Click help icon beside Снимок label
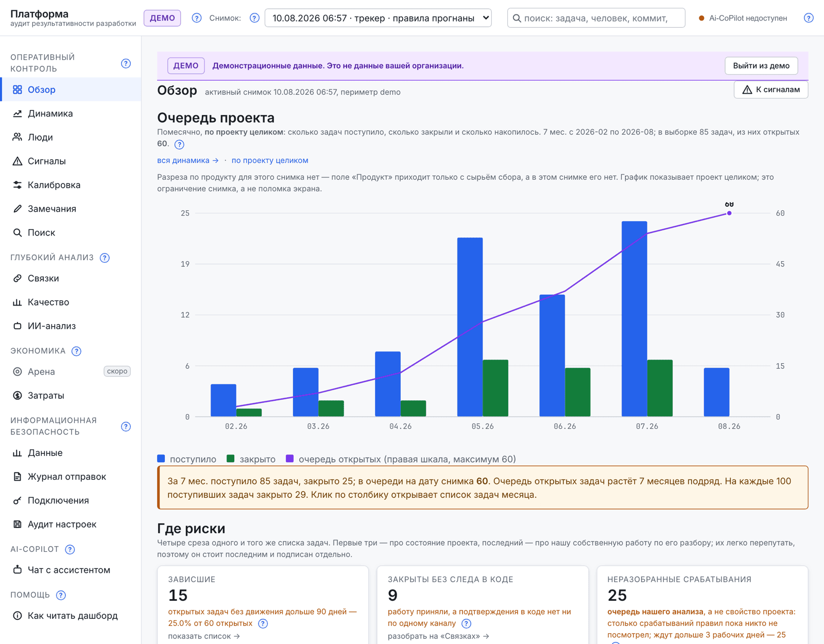The image size is (824, 644). [254, 18]
